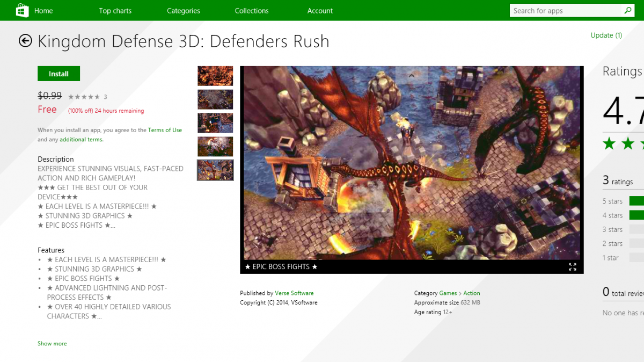Click 'Copyright (C) 2014, VSoftware' text
The width and height of the screenshot is (644, 362).
point(279,303)
